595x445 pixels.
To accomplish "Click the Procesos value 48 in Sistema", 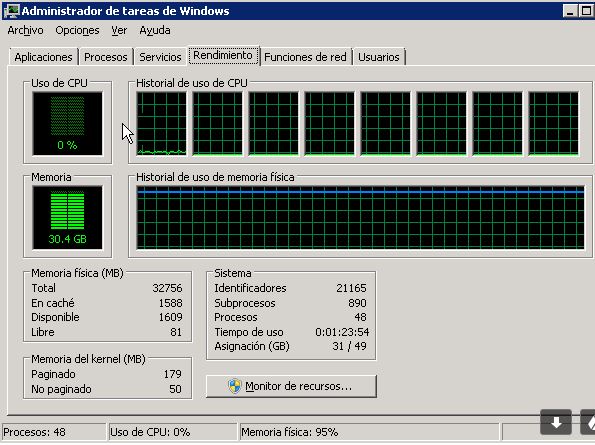I will (360, 317).
